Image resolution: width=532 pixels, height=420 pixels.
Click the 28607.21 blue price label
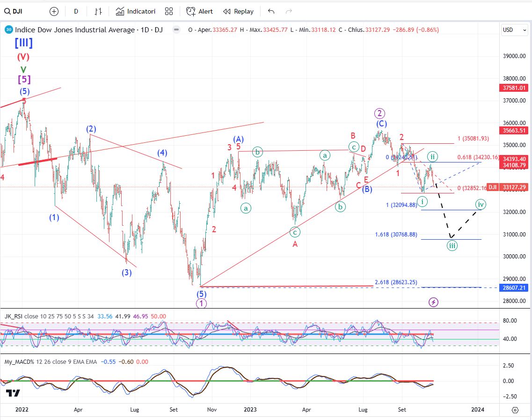pos(514,287)
